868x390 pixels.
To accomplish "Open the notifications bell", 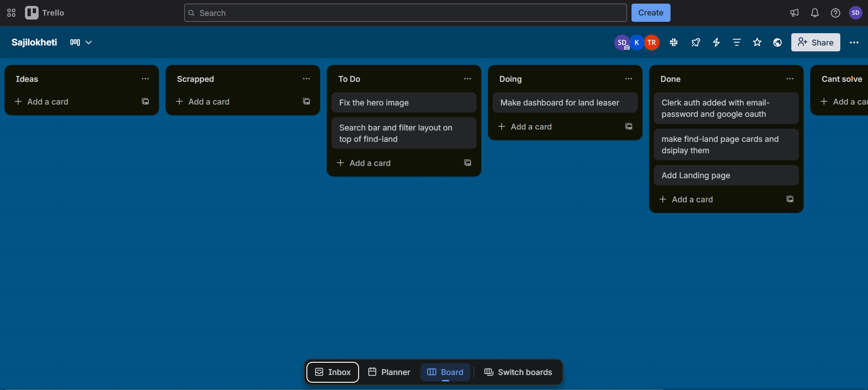I will (x=815, y=13).
